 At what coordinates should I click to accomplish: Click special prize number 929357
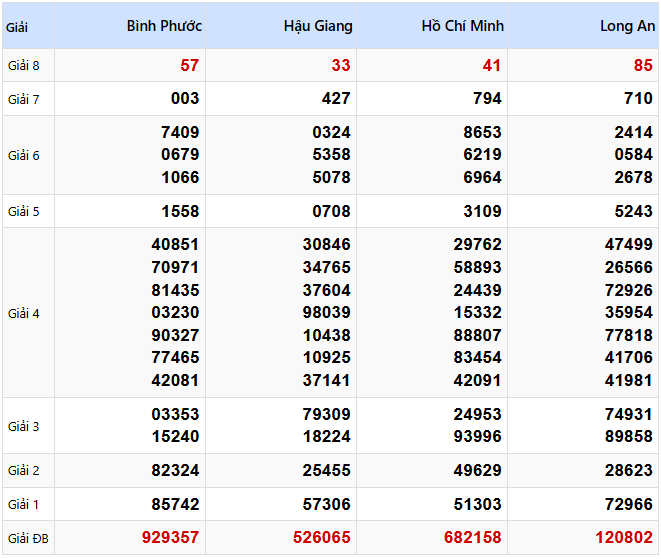[170, 538]
